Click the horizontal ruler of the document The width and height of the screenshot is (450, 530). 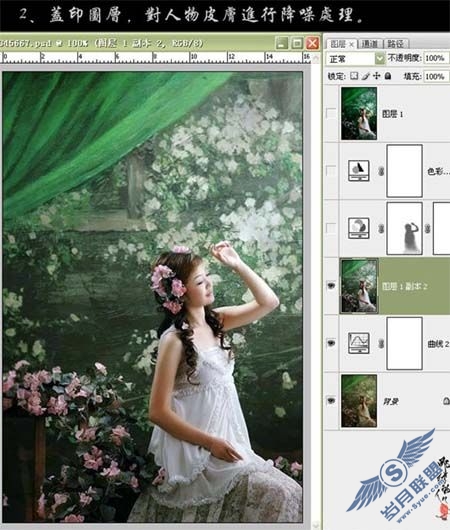click(156, 57)
